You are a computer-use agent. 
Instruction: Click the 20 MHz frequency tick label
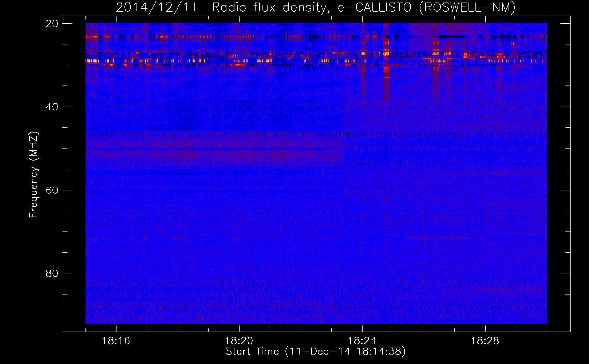[x=52, y=24]
